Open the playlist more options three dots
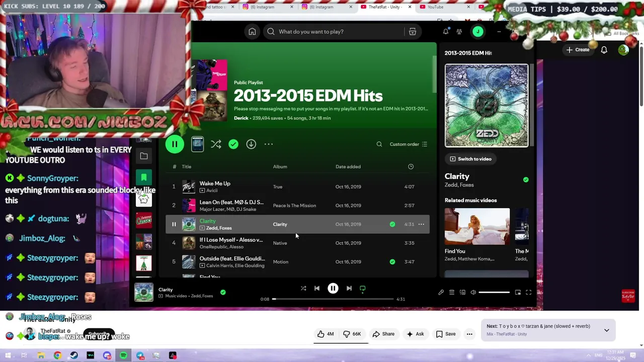The width and height of the screenshot is (644, 362). [x=269, y=144]
